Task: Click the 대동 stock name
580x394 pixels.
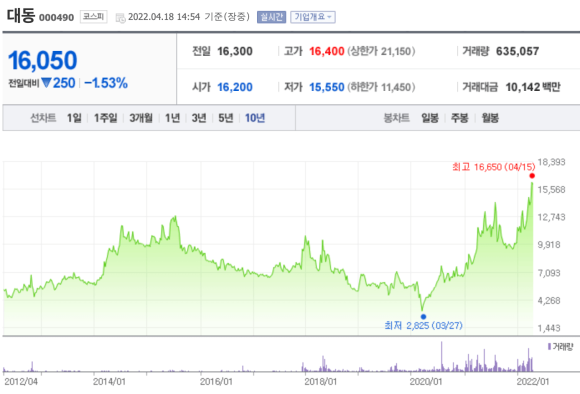Action: tap(21, 16)
